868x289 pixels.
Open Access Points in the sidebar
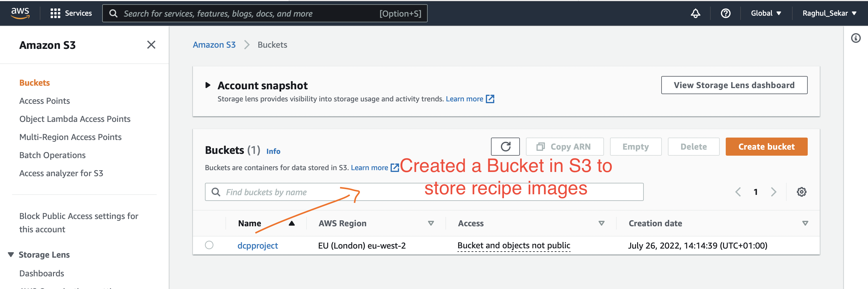(45, 101)
